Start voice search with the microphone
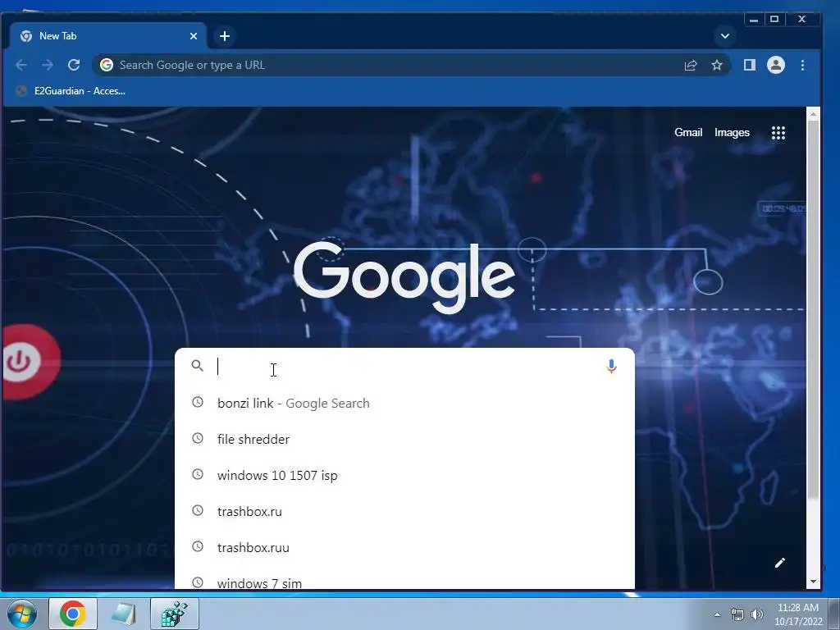The width and height of the screenshot is (840, 630). coord(611,367)
